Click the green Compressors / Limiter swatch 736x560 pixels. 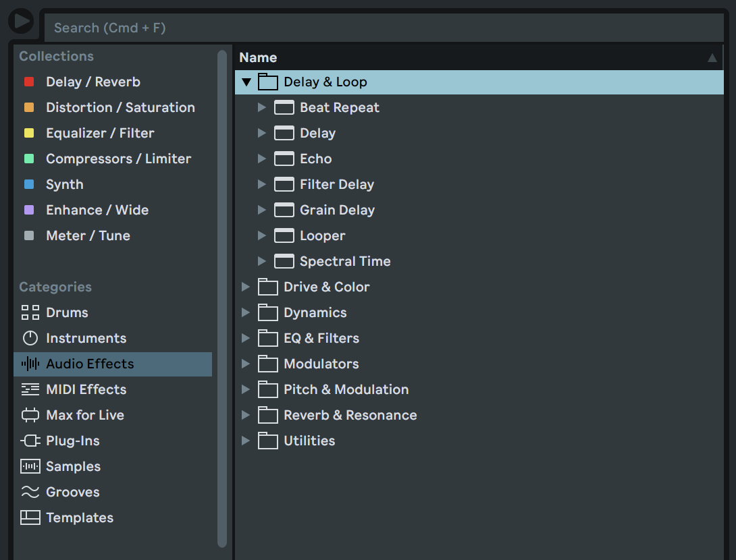coord(29,159)
